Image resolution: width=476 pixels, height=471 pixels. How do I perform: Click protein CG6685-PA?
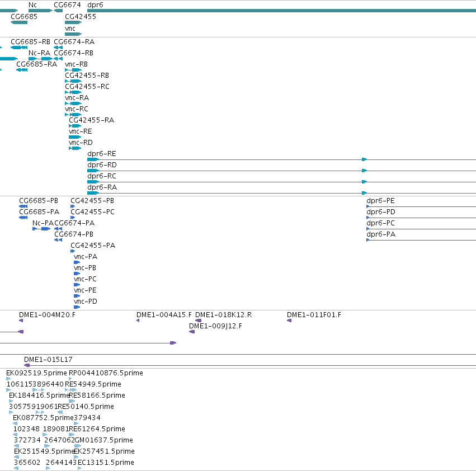[x=39, y=212]
